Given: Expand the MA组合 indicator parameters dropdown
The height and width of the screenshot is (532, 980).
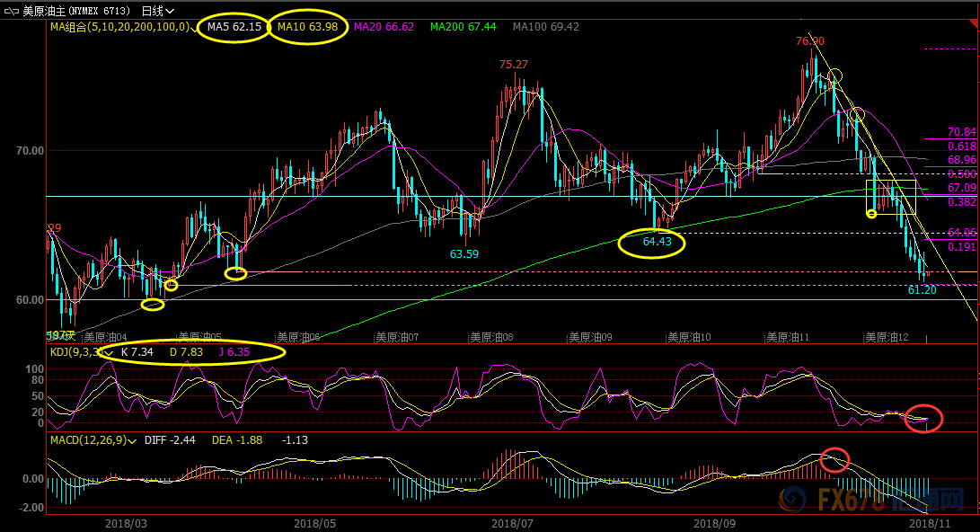Looking at the screenshot, I should [x=195, y=28].
